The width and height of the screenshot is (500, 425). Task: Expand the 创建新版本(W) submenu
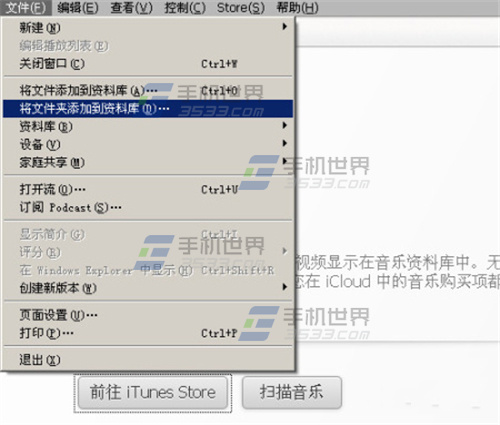tap(148, 288)
